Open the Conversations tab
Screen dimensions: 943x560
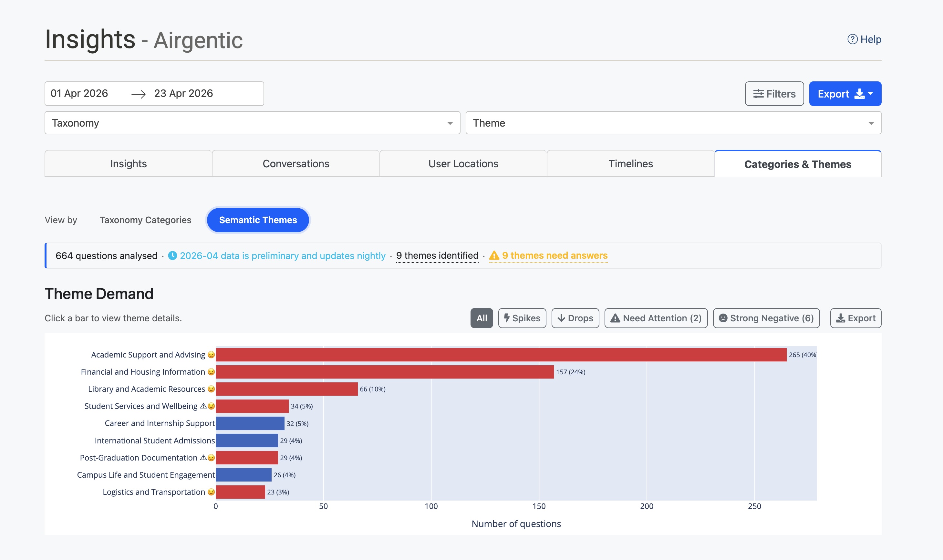295,164
